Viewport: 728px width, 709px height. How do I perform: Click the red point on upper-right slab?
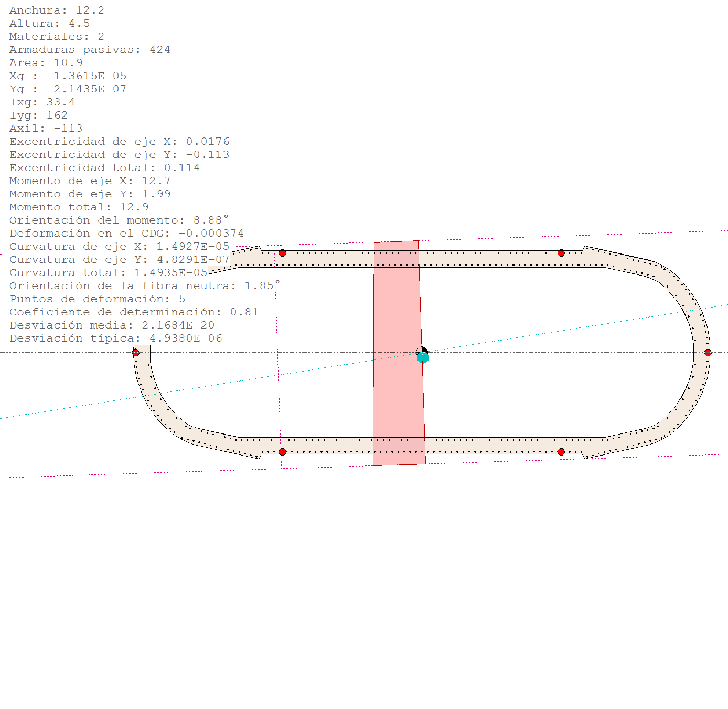click(561, 253)
